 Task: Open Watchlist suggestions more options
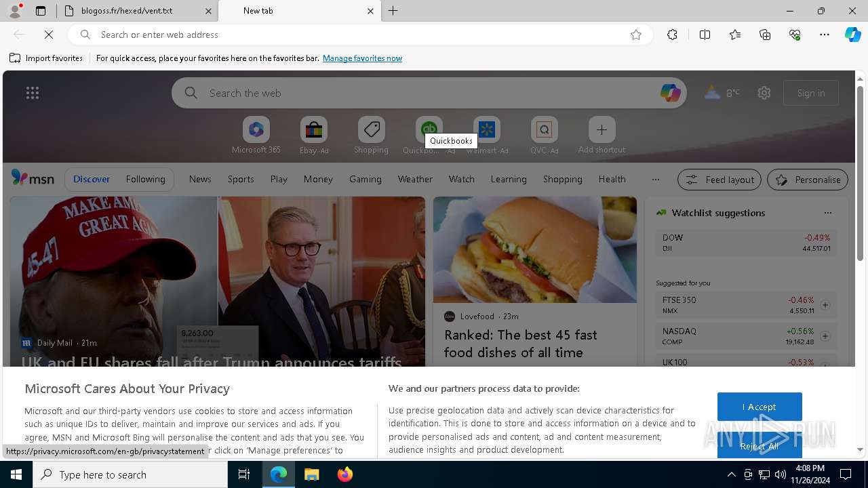click(827, 213)
